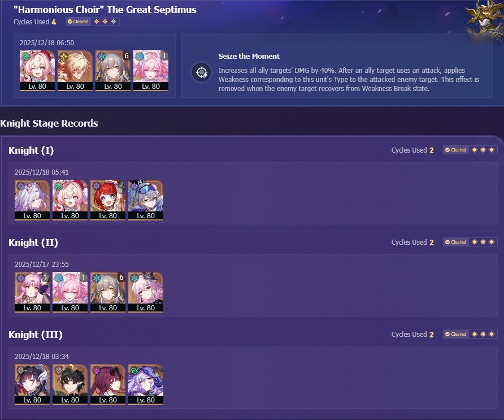Click the three-star rating for Knight (II)

[x=483, y=242]
